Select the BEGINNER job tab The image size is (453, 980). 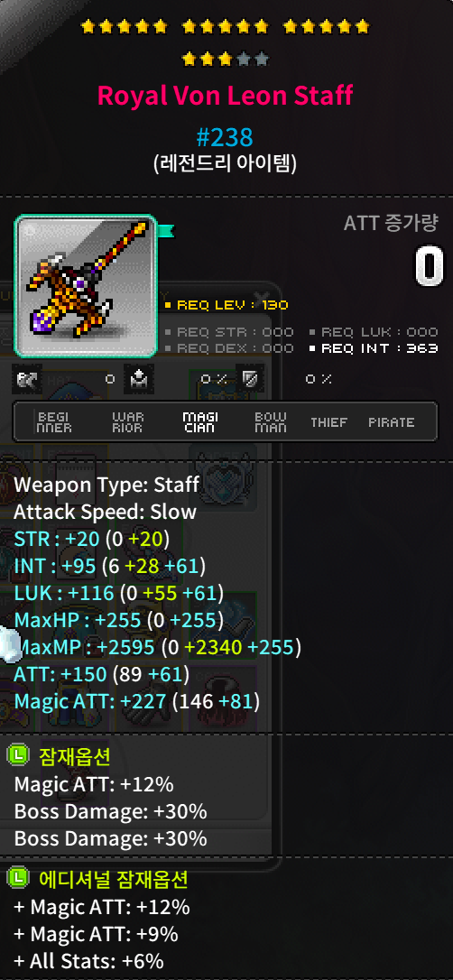54,422
